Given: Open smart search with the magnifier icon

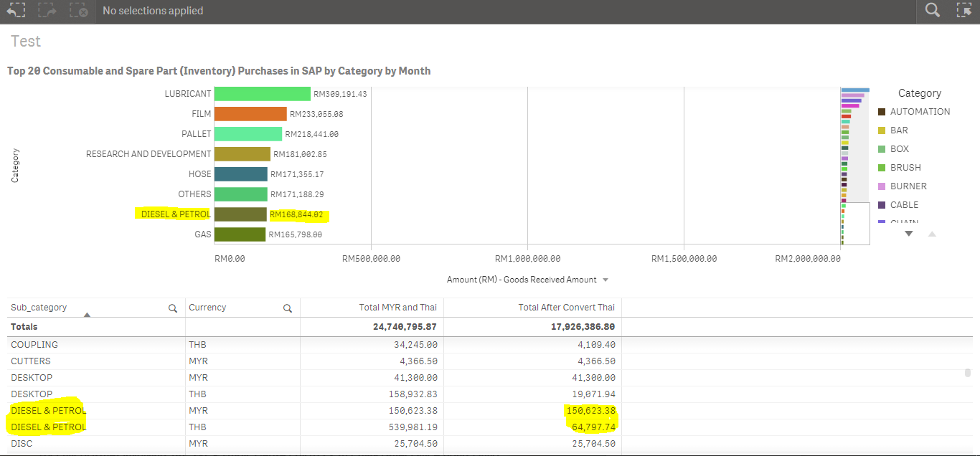Looking at the screenshot, I should [x=932, y=11].
